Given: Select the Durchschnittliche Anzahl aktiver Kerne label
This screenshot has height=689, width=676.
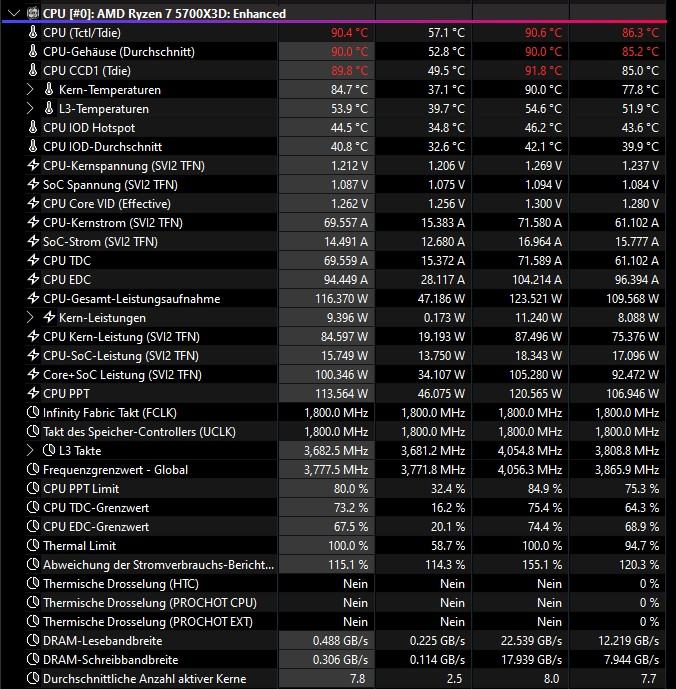Looking at the screenshot, I should click(145, 678).
